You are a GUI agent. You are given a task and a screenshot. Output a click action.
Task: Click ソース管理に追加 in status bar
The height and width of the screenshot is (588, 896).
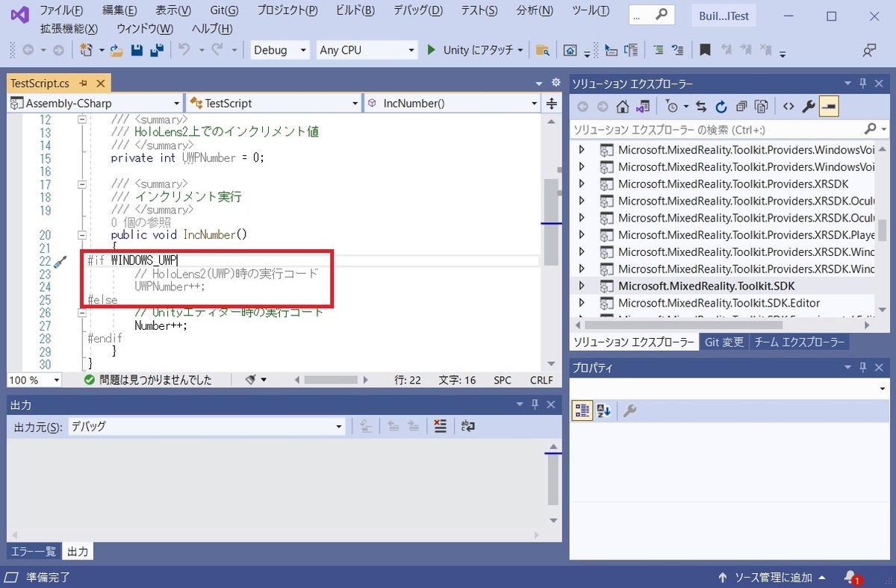click(x=772, y=578)
